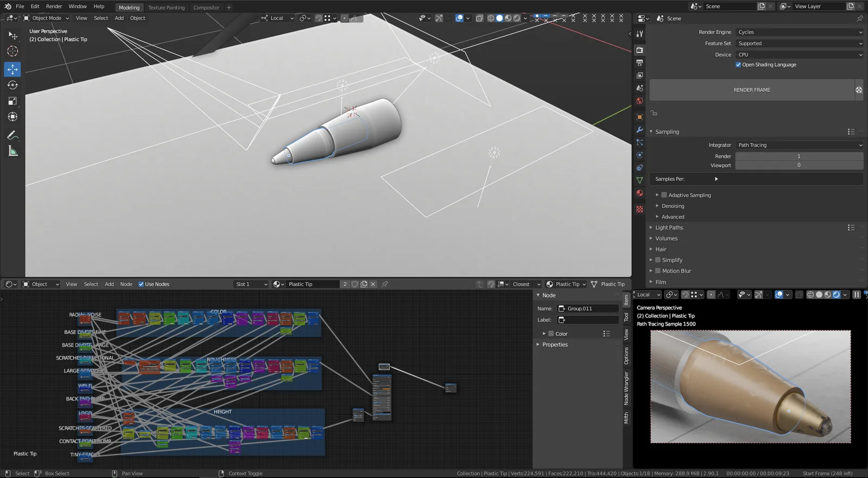Image resolution: width=868 pixels, height=478 pixels.
Task: Open the Render Engine dropdown
Action: tap(799, 32)
